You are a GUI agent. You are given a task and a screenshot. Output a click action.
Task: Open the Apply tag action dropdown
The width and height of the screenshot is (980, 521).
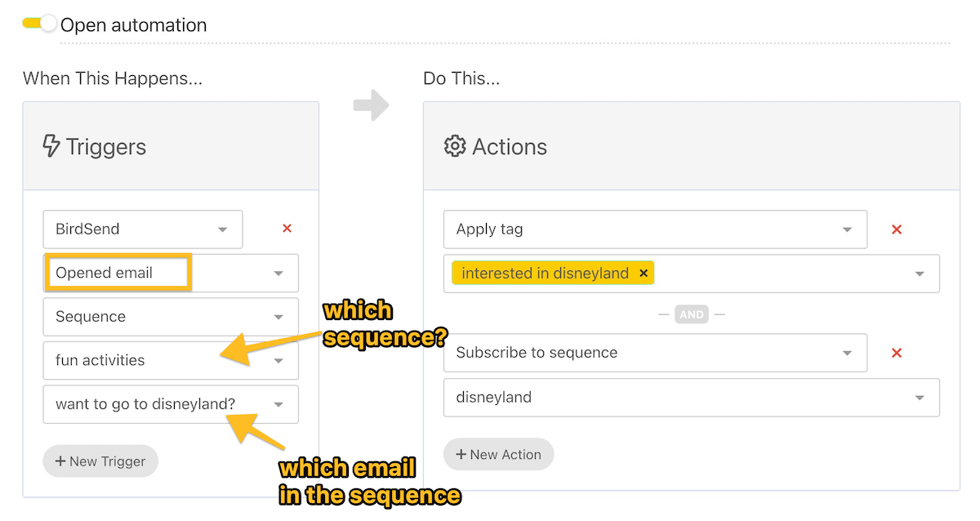click(x=848, y=229)
